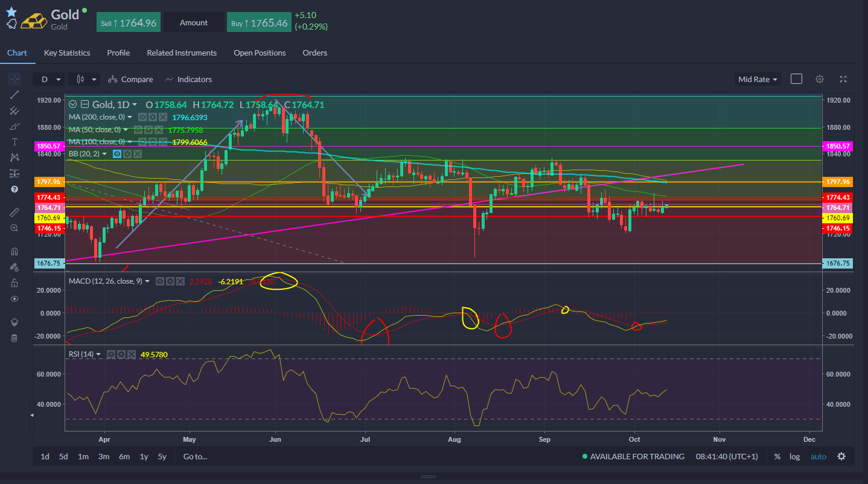Expand the D timeframe interval dropdown
868x484 pixels.
coord(50,79)
